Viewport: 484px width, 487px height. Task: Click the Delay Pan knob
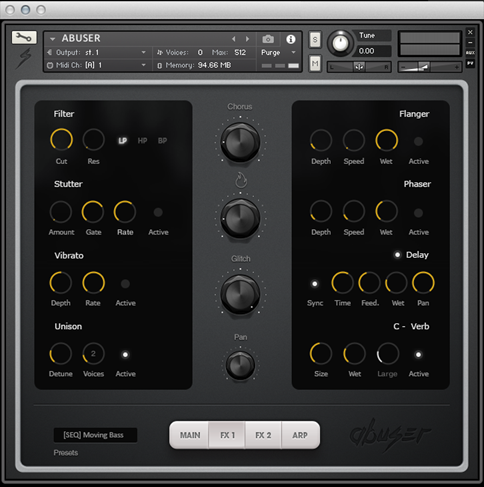point(423,283)
